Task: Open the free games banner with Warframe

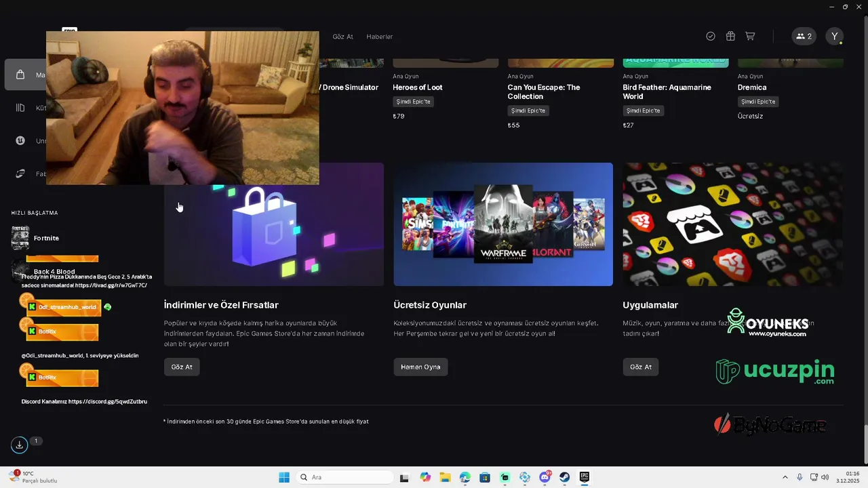Action: coord(503,224)
